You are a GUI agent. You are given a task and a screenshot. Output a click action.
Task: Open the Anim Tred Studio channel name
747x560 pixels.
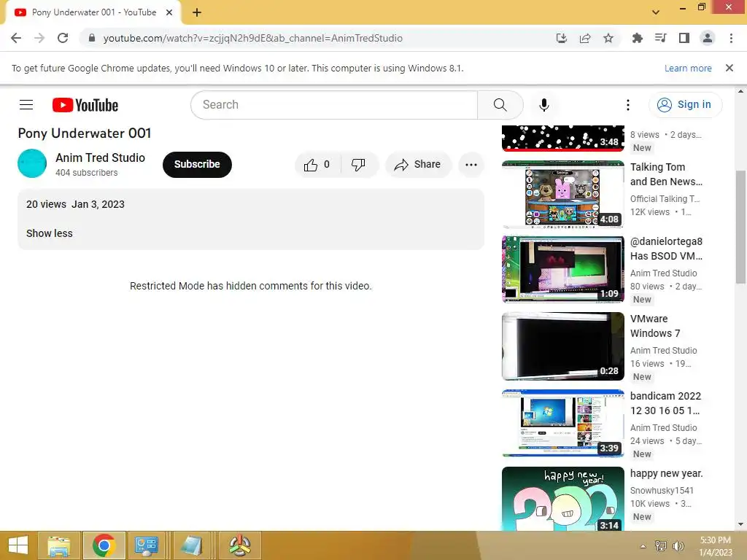tap(100, 157)
